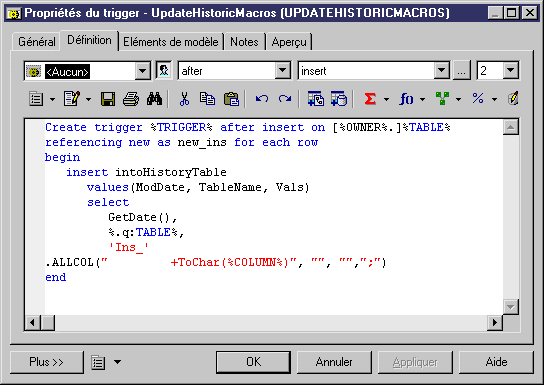Redo the edit with the redo arrow
This screenshot has width=544, height=385.
click(x=285, y=99)
